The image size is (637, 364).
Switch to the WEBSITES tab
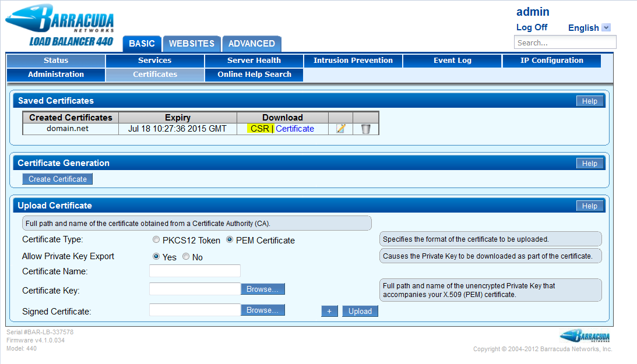pyautogui.click(x=191, y=44)
